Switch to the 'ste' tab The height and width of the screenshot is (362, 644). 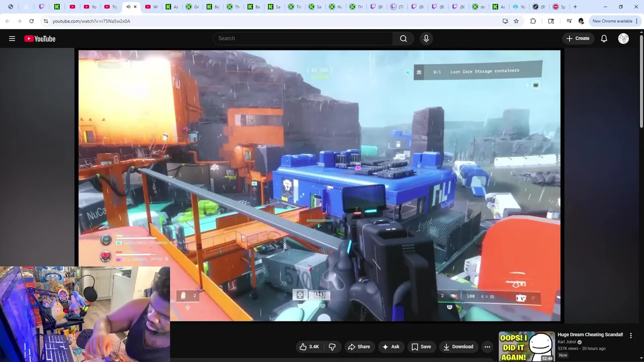coord(478,7)
